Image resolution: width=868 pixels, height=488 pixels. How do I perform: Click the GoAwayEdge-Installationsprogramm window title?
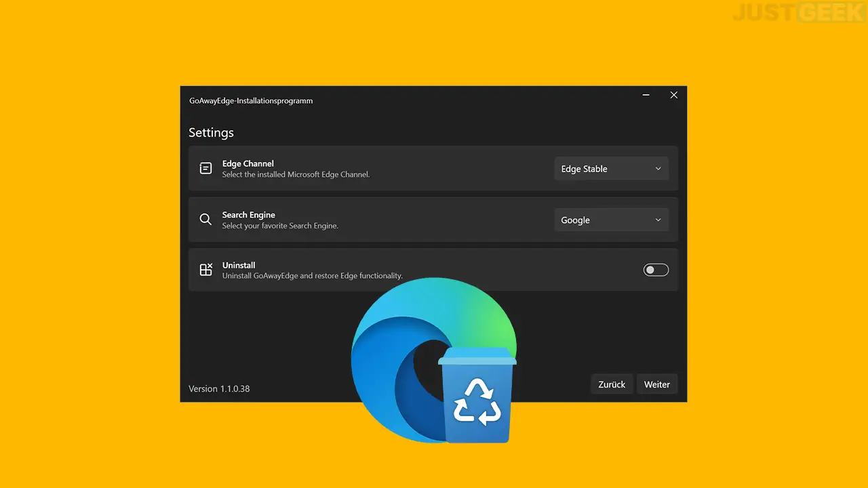click(x=251, y=101)
